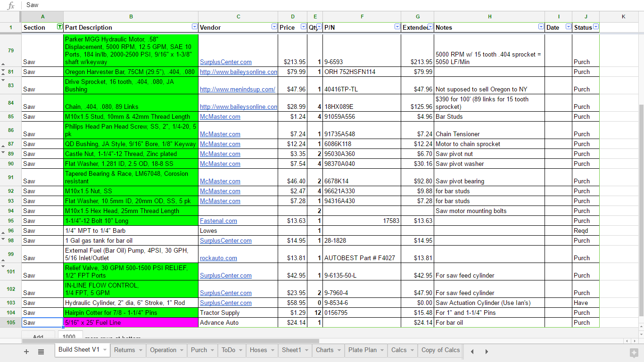Switch to the Plate Plan sheet tab
Image resolution: width=644 pixels, height=362 pixels.
pyautogui.click(x=363, y=350)
